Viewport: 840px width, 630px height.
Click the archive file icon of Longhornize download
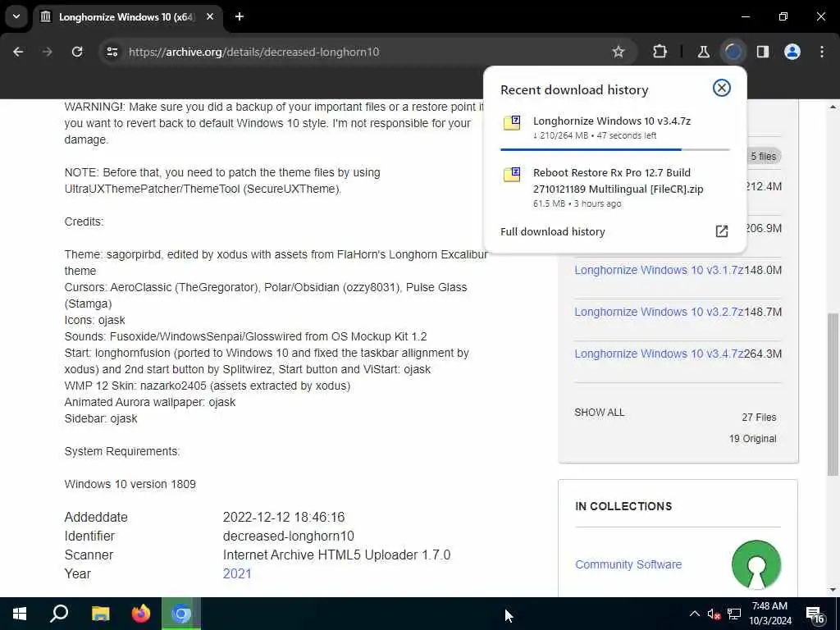(512, 123)
